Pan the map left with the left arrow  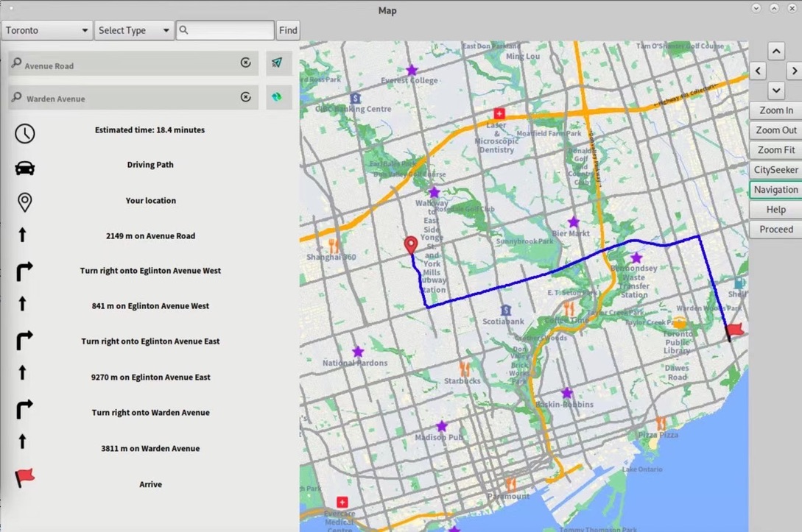pos(759,71)
